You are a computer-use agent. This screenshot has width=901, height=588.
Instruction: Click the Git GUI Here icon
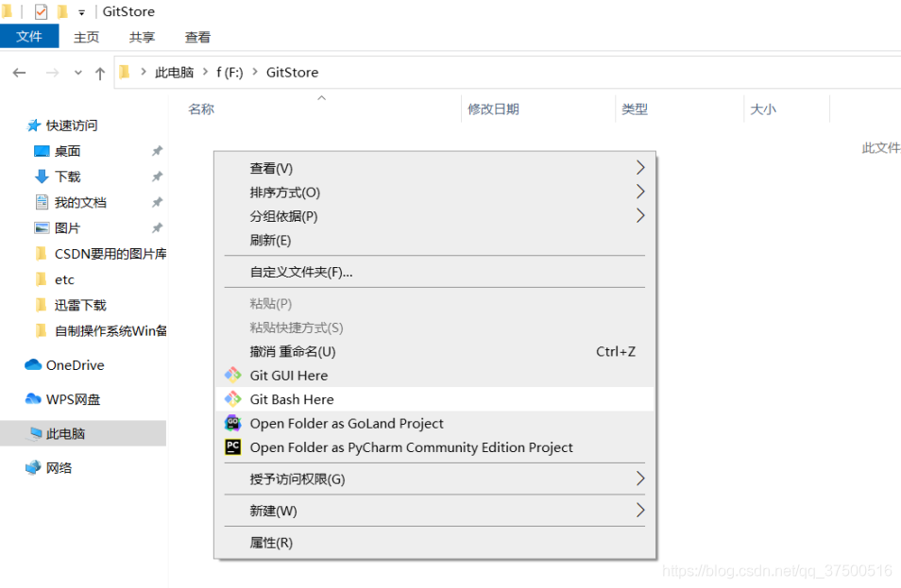pos(232,375)
